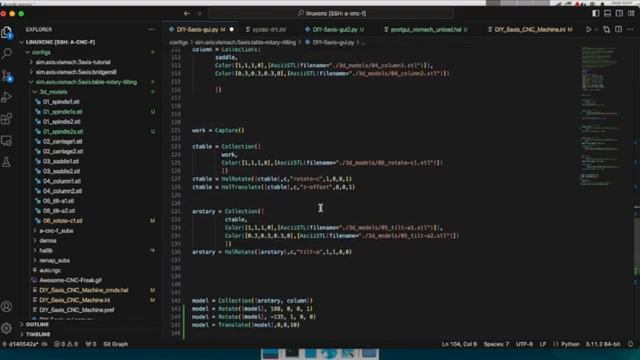
Task: Open the DIY_5axis_CNC_Machine.pref file
Action: pos(77,310)
